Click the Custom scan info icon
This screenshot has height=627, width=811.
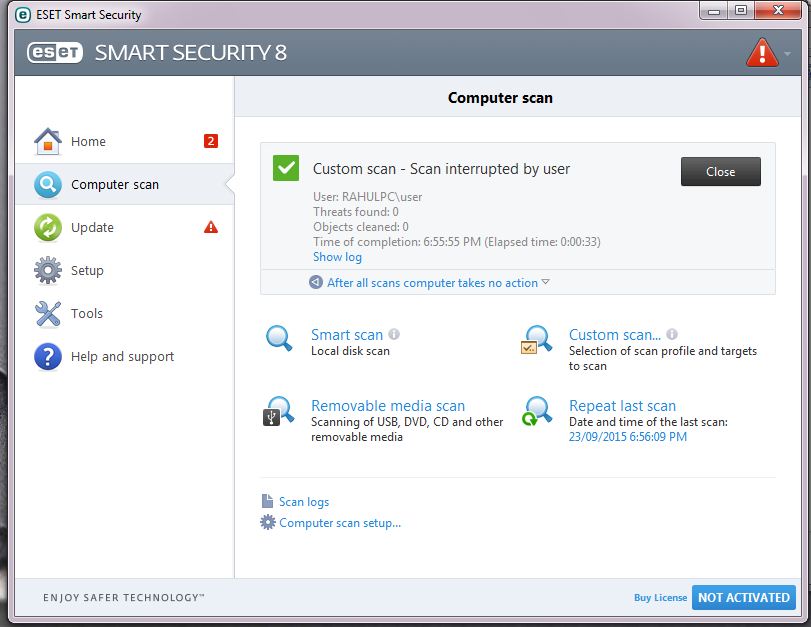tap(672, 334)
